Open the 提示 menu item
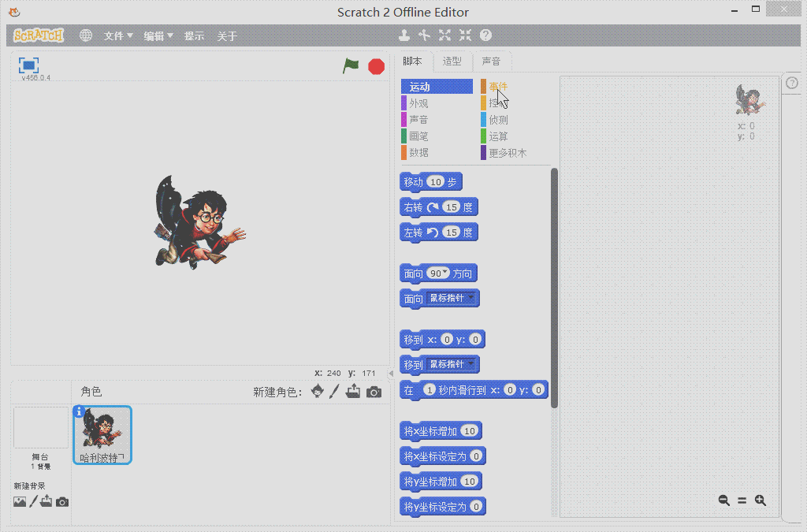The image size is (807, 532). 194,35
